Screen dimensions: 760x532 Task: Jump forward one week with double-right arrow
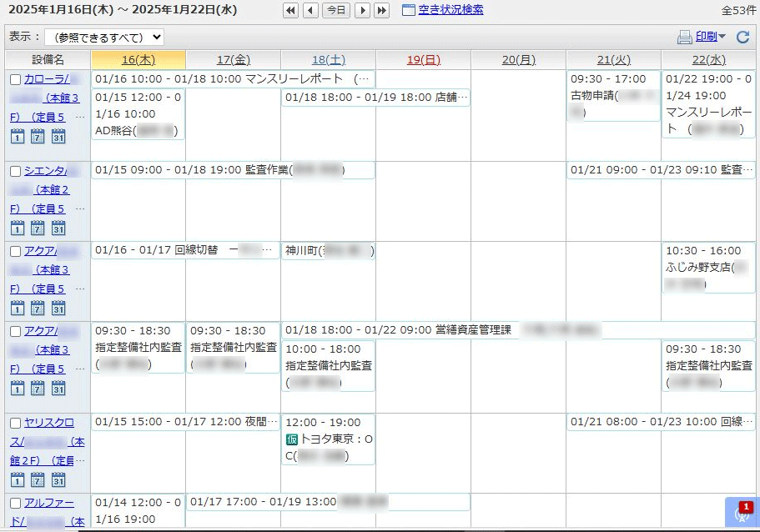tap(381, 11)
